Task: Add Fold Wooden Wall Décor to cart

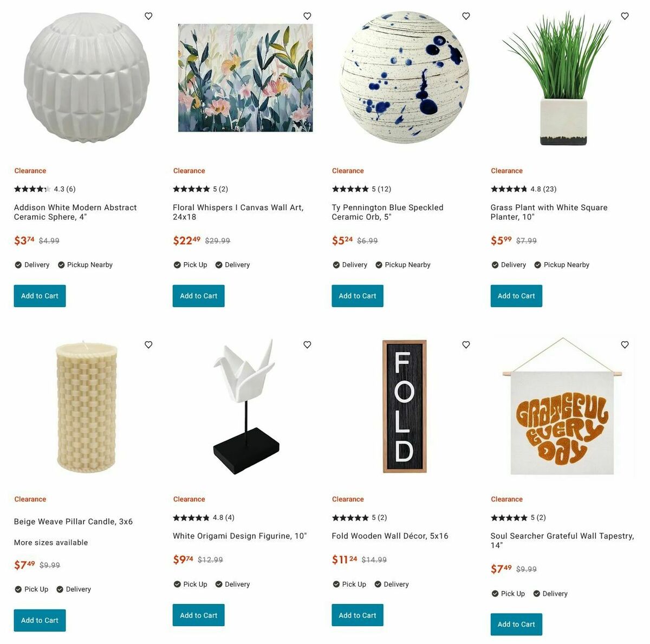Action: 357,615
